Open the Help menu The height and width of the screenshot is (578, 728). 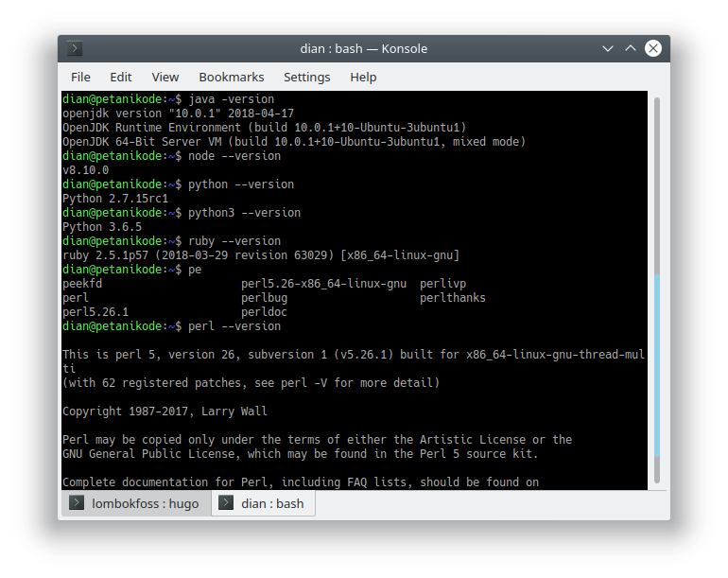[x=363, y=78]
